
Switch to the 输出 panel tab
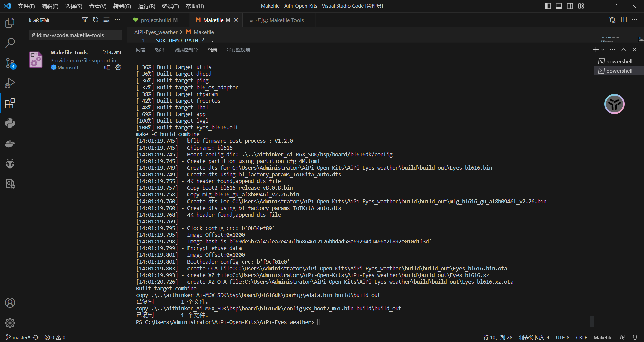point(159,50)
